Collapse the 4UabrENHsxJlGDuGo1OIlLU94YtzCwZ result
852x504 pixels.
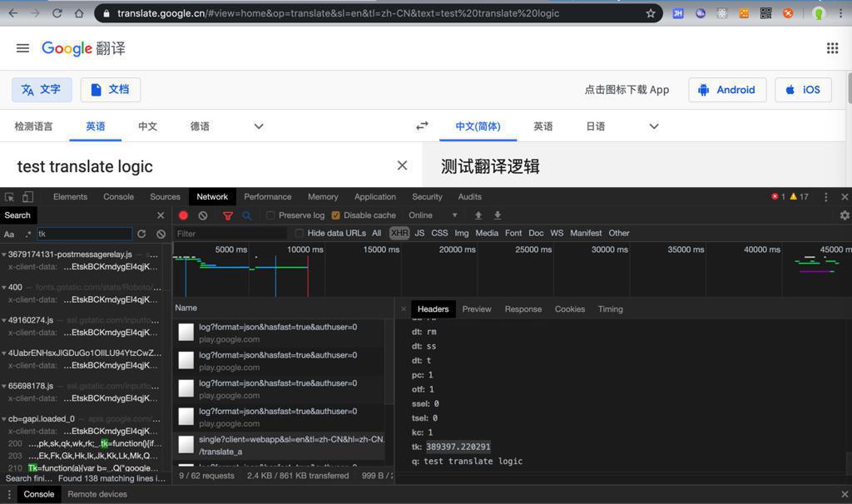(4, 353)
